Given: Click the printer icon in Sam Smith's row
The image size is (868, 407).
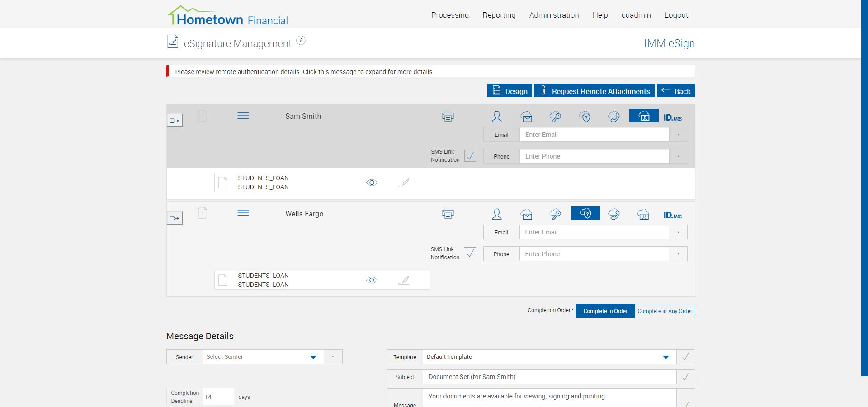Looking at the screenshot, I should [448, 116].
